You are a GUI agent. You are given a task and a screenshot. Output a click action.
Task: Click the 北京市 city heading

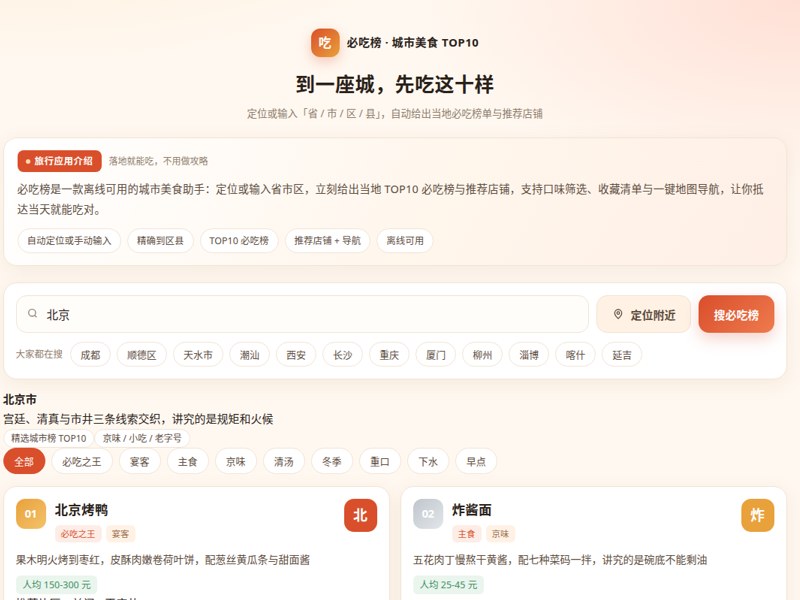[19, 399]
